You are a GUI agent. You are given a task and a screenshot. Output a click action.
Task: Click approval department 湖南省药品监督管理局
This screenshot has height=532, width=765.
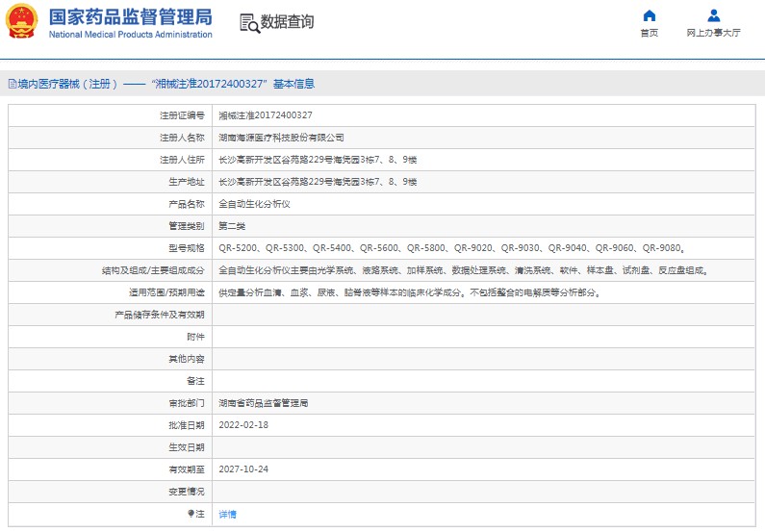pyautogui.click(x=263, y=403)
